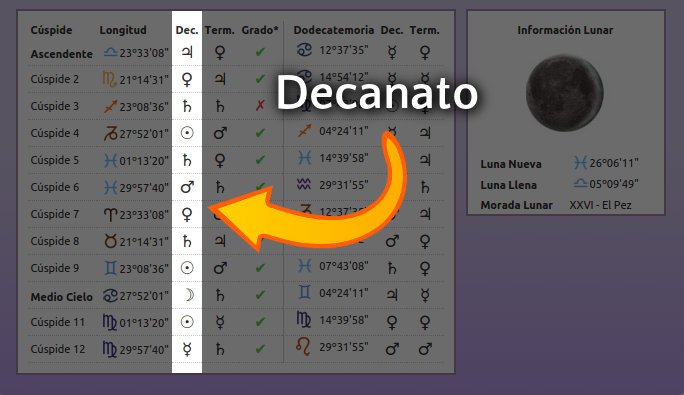Screen dimensions: 684x395
Task: Select the Información Lunar heading
Action: pos(565,30)
